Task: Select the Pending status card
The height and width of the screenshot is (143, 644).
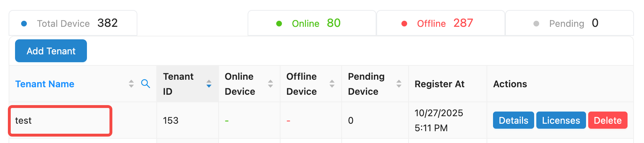Action: 569,23
